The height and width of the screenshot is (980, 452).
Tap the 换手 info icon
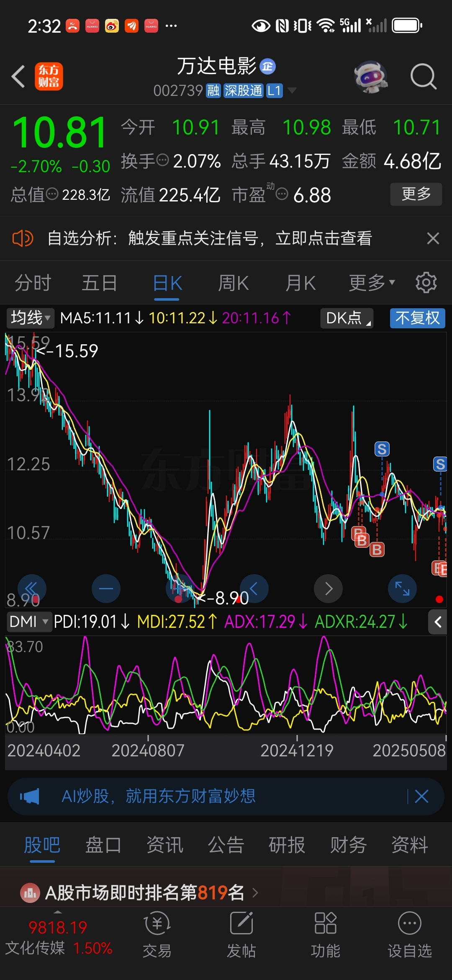coord(162,160)
